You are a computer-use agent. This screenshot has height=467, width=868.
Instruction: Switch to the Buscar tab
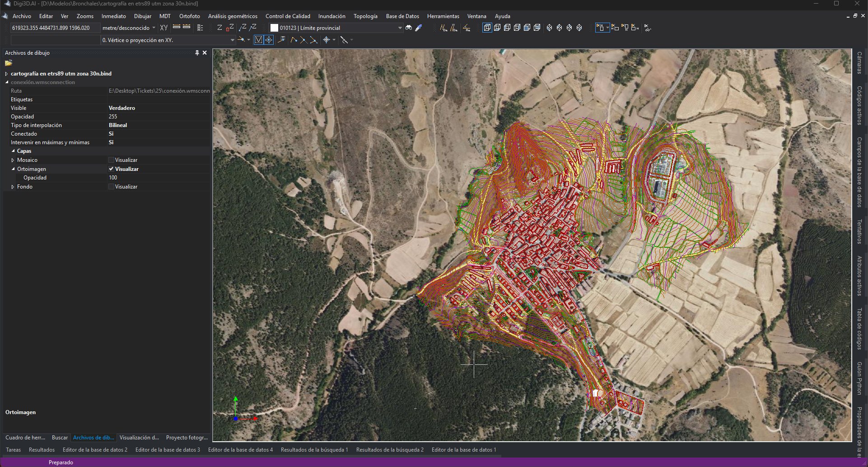pyautogui.click(x=60, y=438)
